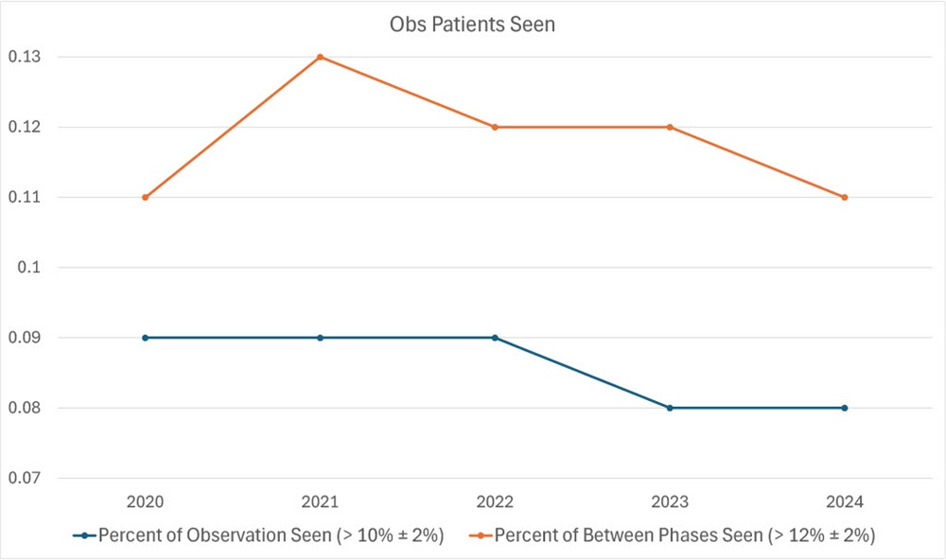Image resolution: width=946 pixels, height=560 pixels.
Task: Click the 2022 horizontal axis label
Action: pos(495,501)
